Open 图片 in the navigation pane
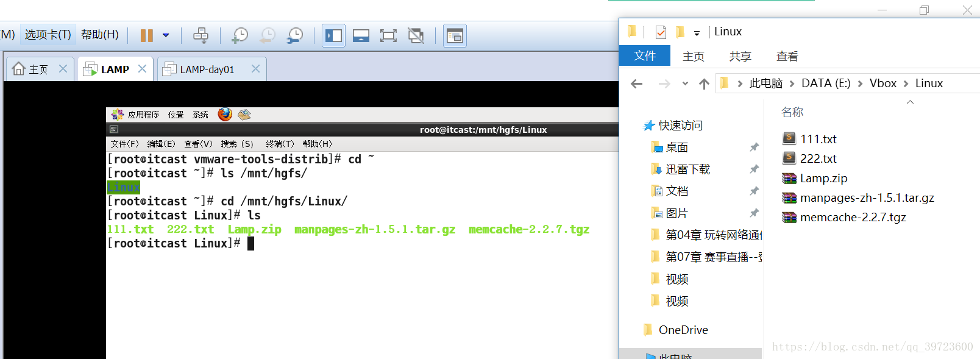 pos(676,213)
